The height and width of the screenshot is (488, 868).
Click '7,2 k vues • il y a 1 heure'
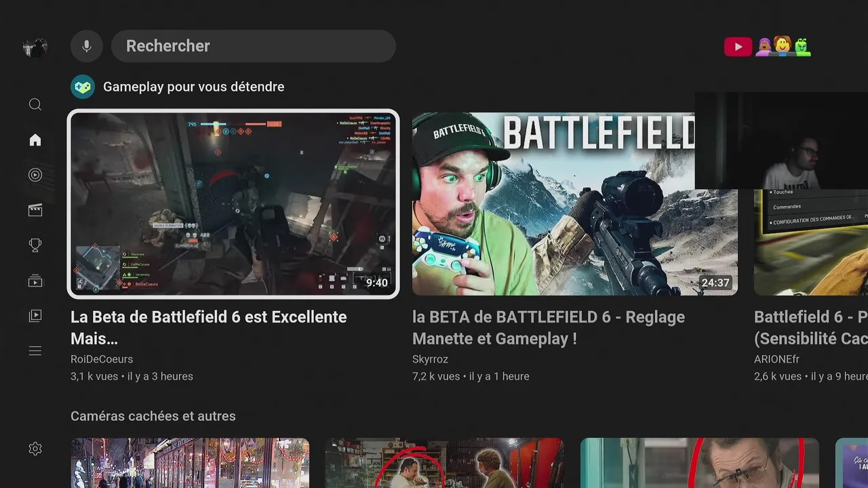(x=471, y=376)
